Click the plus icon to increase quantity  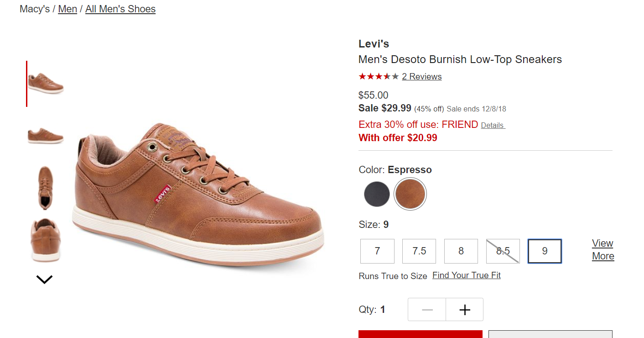(464, 310)
